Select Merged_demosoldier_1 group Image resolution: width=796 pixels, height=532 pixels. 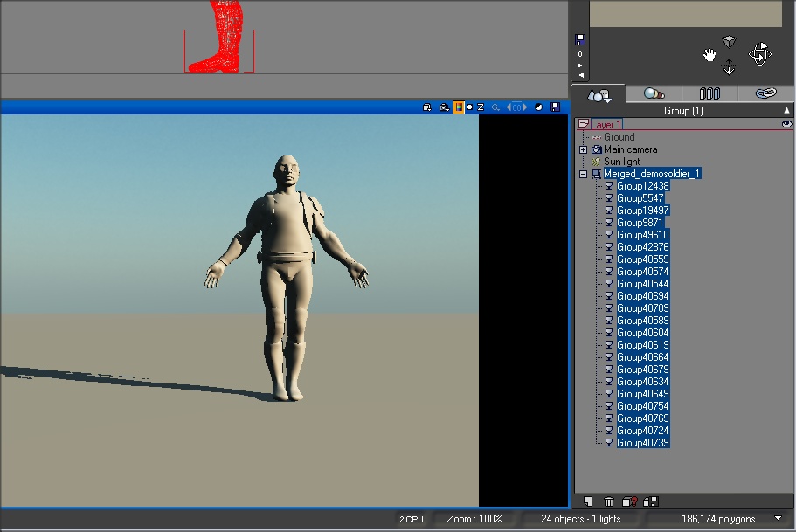click(x=652, y=174)
